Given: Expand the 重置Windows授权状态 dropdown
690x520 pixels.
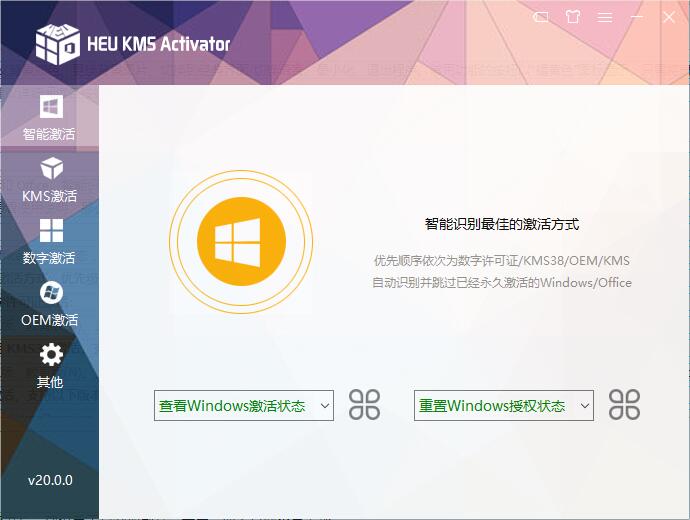Looking at the screenshot, I should [504, 405].
